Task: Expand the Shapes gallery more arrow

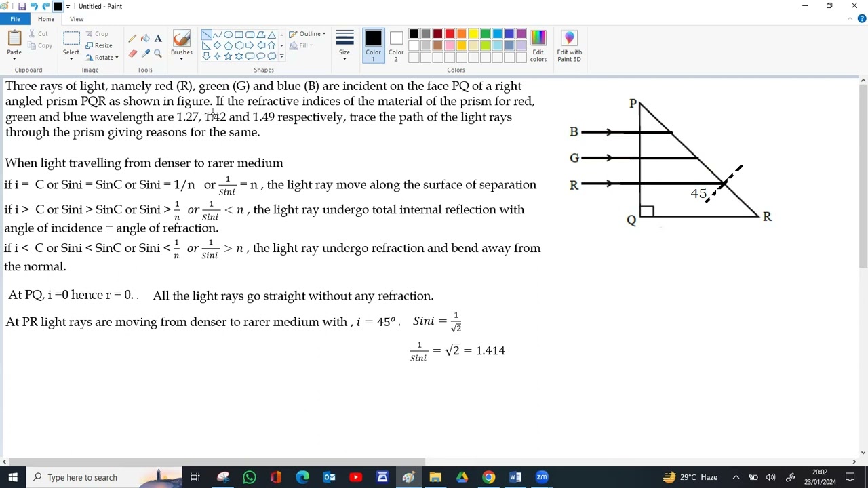Action: [281, 56]
